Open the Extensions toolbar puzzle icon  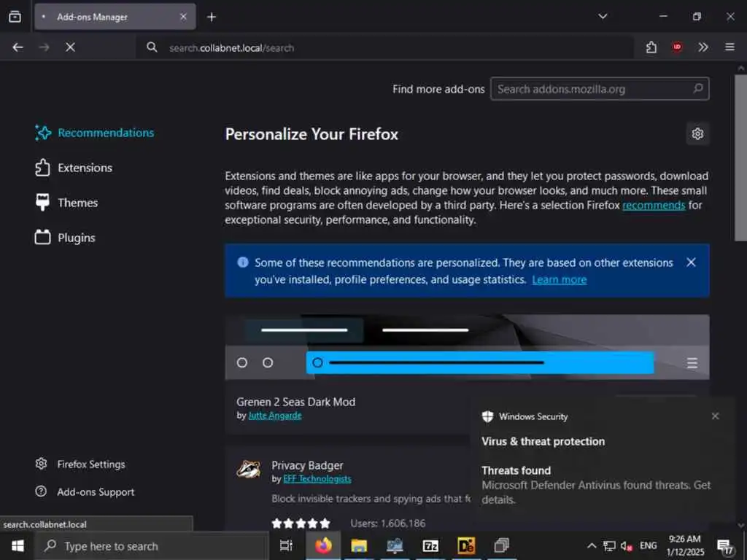[x=651, y=47]
